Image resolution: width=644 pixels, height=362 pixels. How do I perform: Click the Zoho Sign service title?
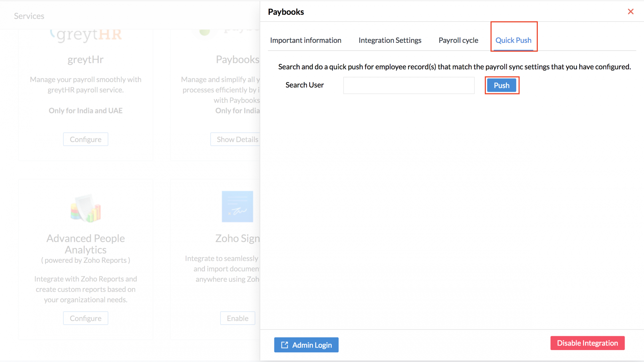tap(237, 238)
